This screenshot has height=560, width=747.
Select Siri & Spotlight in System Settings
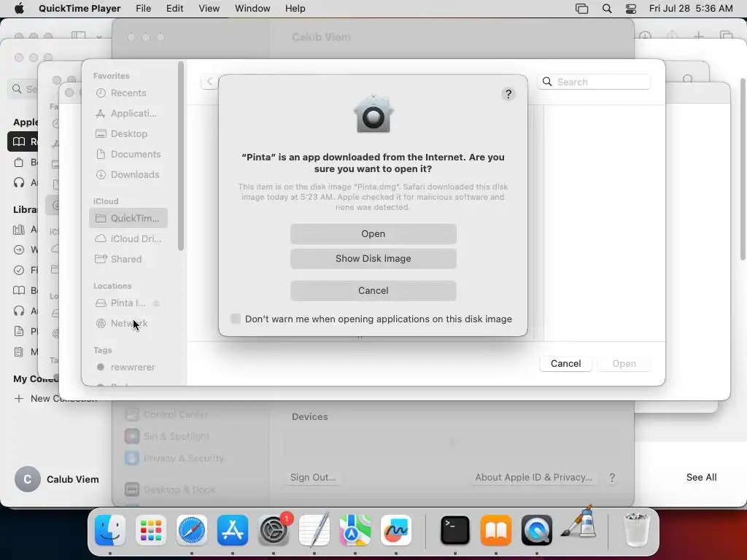(x=167, y=436)
